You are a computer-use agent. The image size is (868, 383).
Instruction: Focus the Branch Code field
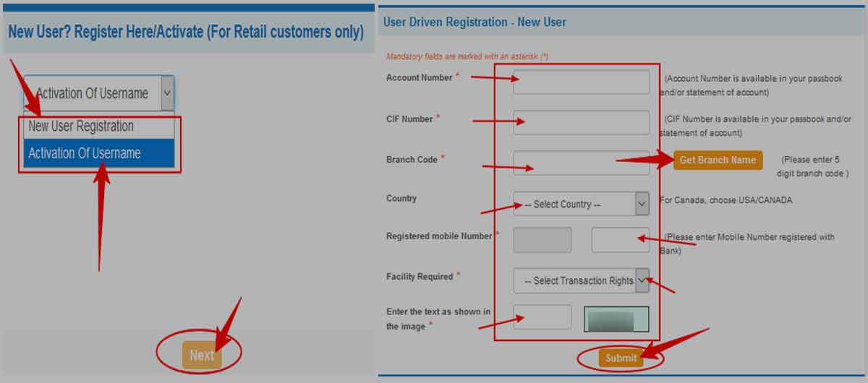(582, 163)
